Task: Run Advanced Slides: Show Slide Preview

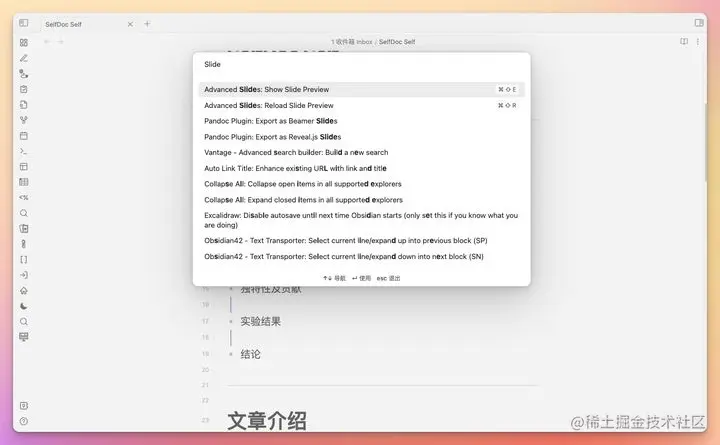Action: click(361, 90)
